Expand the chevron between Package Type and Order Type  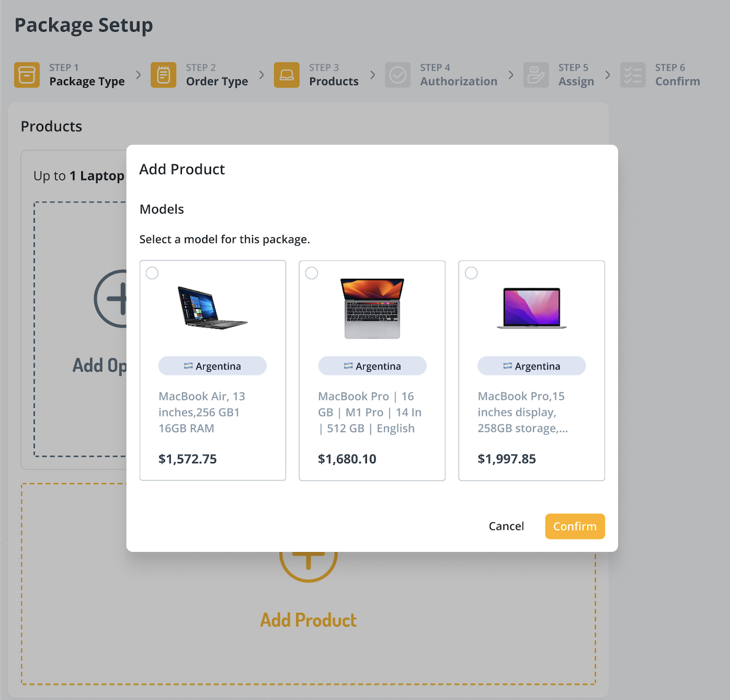tap(138, 75)
